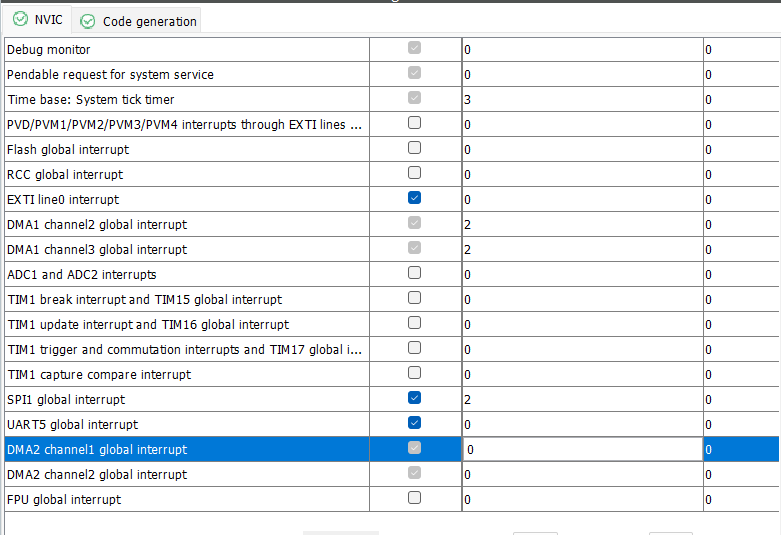Screen dimensions: 781x535
Task: Enable FPU global interrupt checkbox
Action: click(415, 498)
